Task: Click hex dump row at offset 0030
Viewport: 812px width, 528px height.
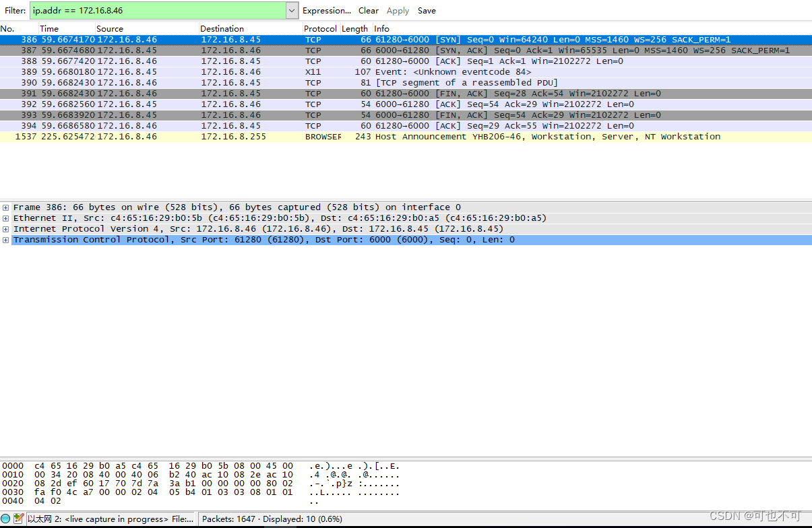Action: 201,492
